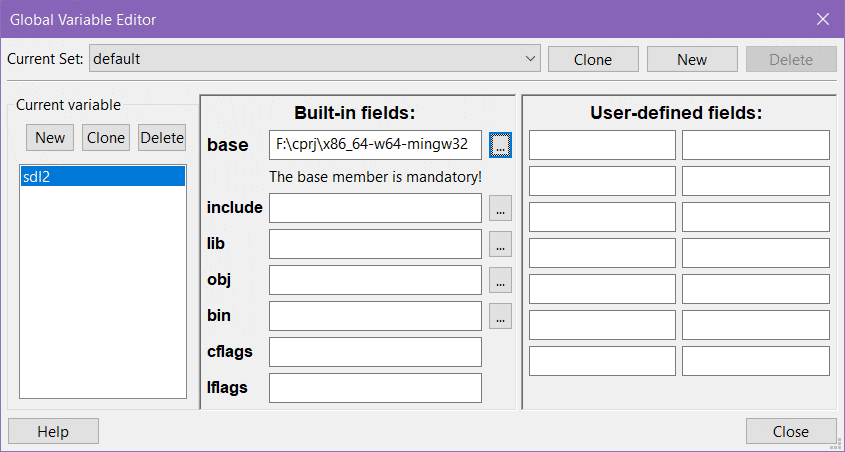Add a New variable in Current variable panel

click(50, 138)
